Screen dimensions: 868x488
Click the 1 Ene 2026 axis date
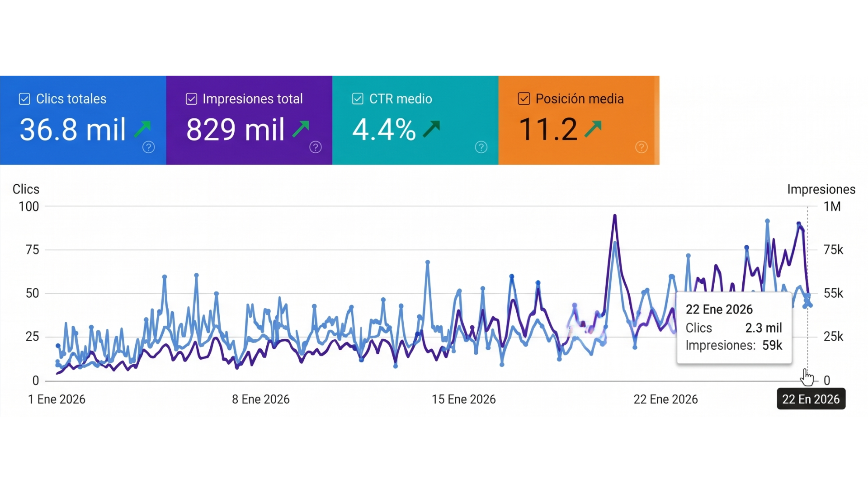57,399
